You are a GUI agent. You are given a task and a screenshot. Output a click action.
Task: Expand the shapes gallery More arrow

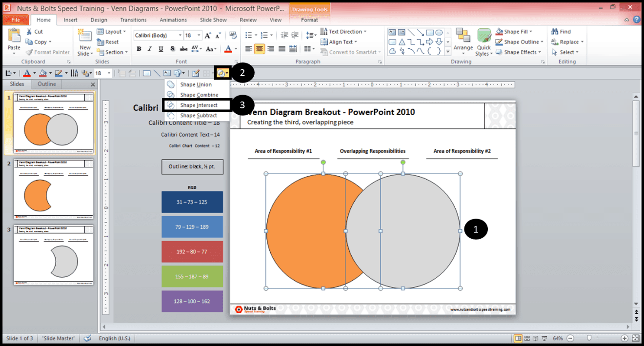[x=448, y=51]
